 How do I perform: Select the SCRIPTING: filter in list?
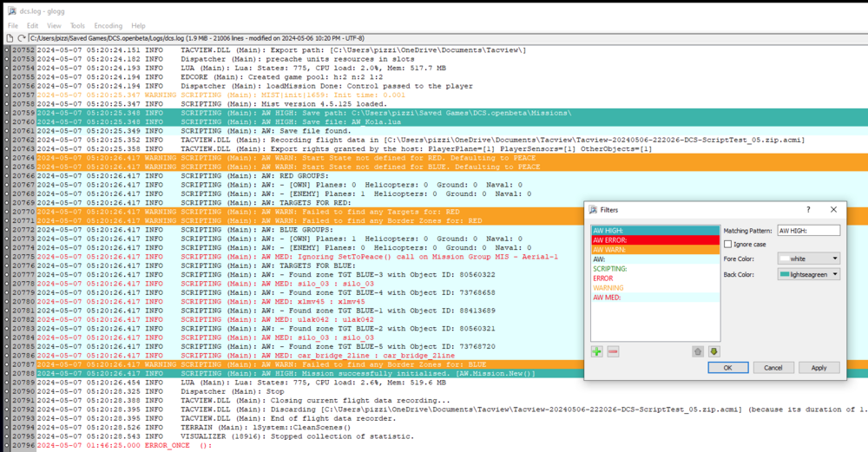[655, 269]
